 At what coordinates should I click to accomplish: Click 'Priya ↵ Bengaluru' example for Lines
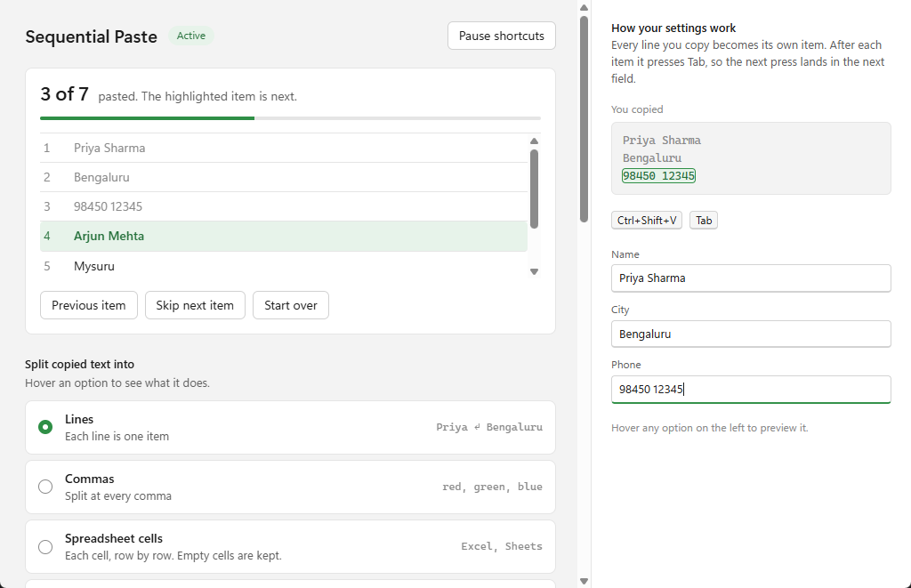click(x=489, y=427)
